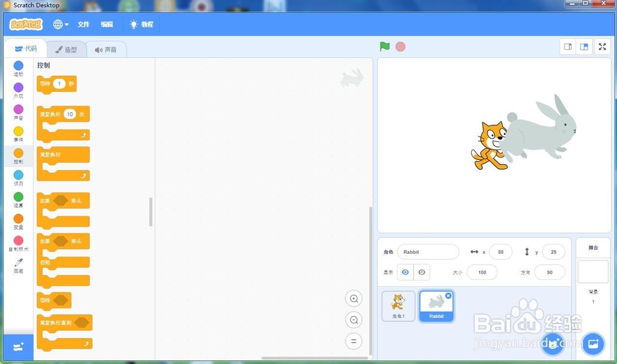The image size is (617, 364).
Task: Select the cat sprite 角色1 thumbnail
Action: point(398,306)
